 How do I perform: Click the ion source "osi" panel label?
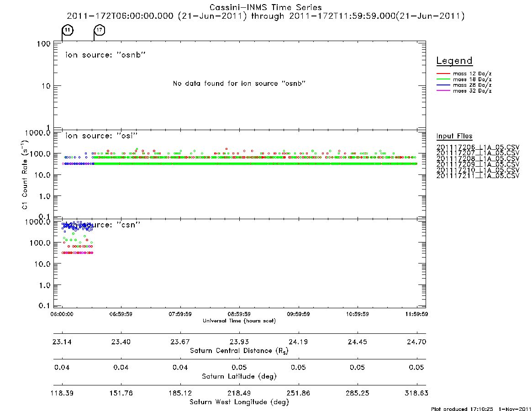[101, 136]
